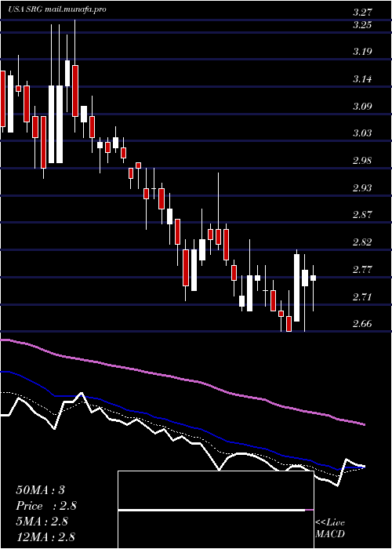This screenshot has width=392, height=549.
Task: Click the '<<Live MACD' label
Action: 330,529
